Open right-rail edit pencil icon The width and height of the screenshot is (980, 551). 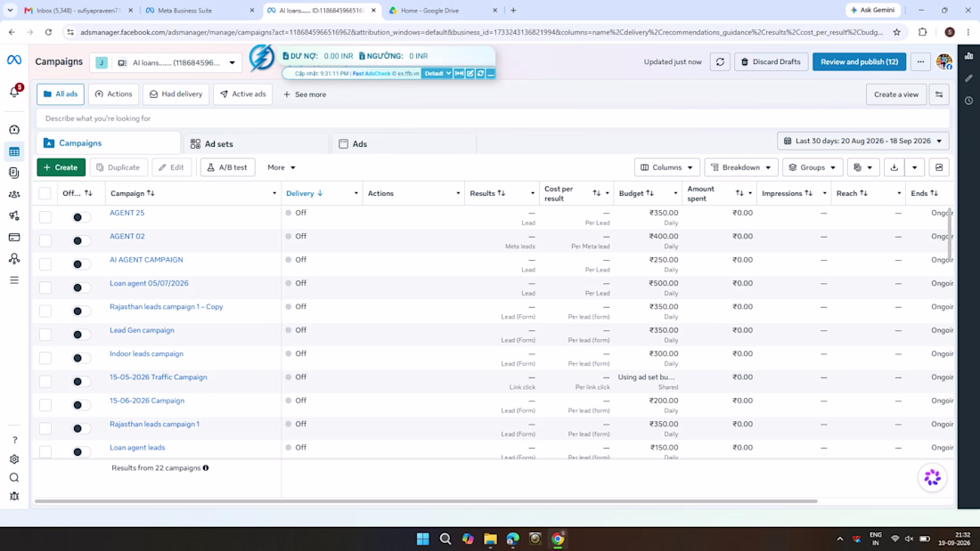pos(968,78)
